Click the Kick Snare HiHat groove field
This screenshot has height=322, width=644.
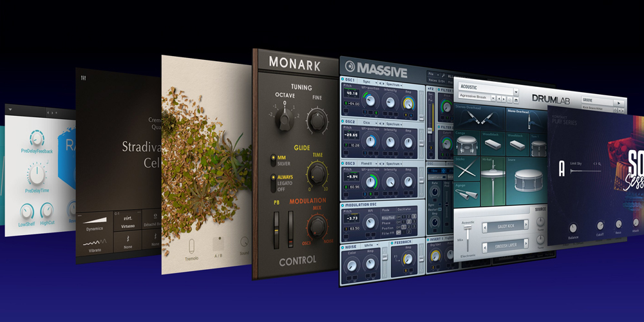click(597, 108)
